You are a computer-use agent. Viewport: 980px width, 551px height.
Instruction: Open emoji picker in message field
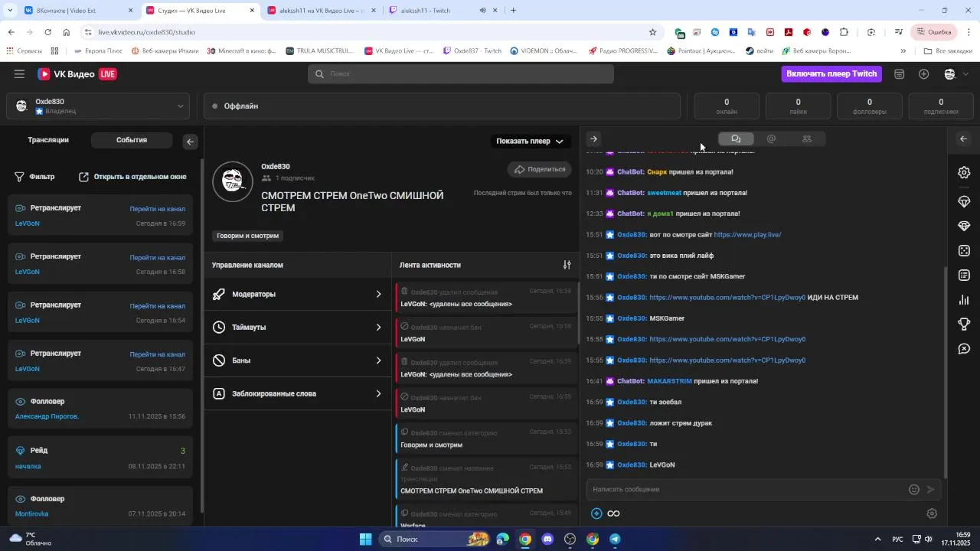coord(913,490)
